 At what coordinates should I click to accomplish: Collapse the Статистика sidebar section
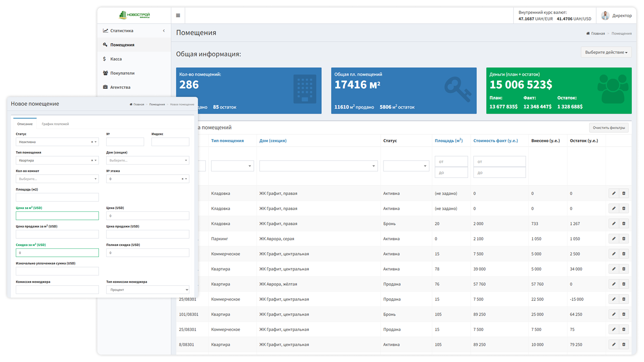(x=164, y=31)
